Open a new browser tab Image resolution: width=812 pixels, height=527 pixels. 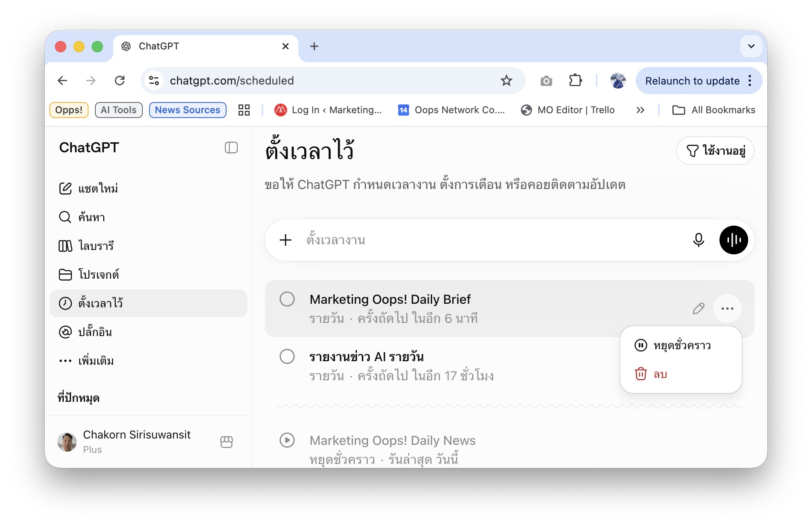314,46
